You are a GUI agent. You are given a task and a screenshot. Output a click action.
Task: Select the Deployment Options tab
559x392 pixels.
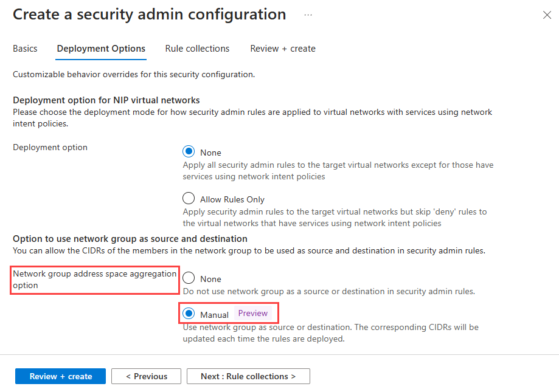[x=101, y=49]
